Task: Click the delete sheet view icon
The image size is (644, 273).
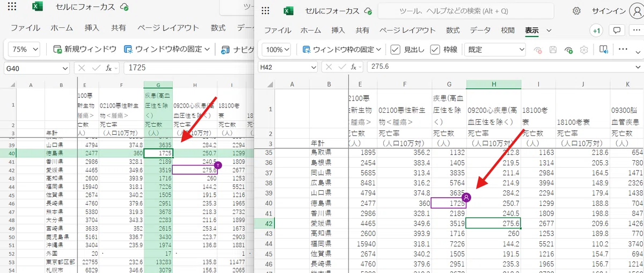Action: 537,49
